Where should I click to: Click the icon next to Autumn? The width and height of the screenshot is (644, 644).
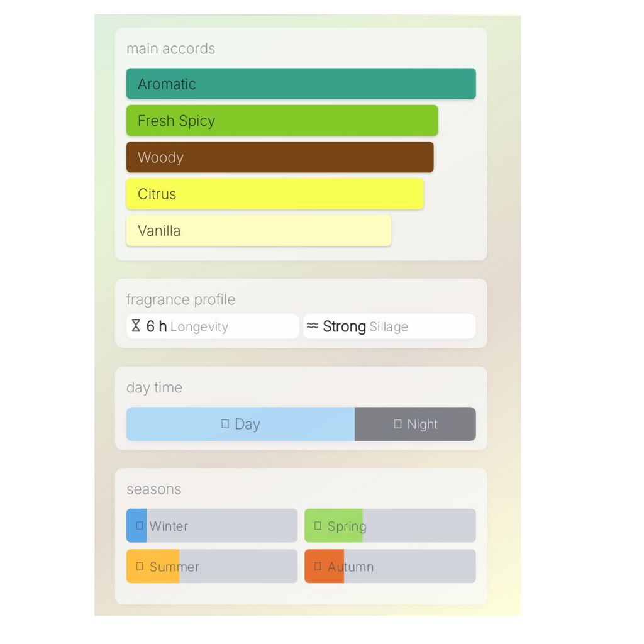pyautogui.click(x=318, y=566)
